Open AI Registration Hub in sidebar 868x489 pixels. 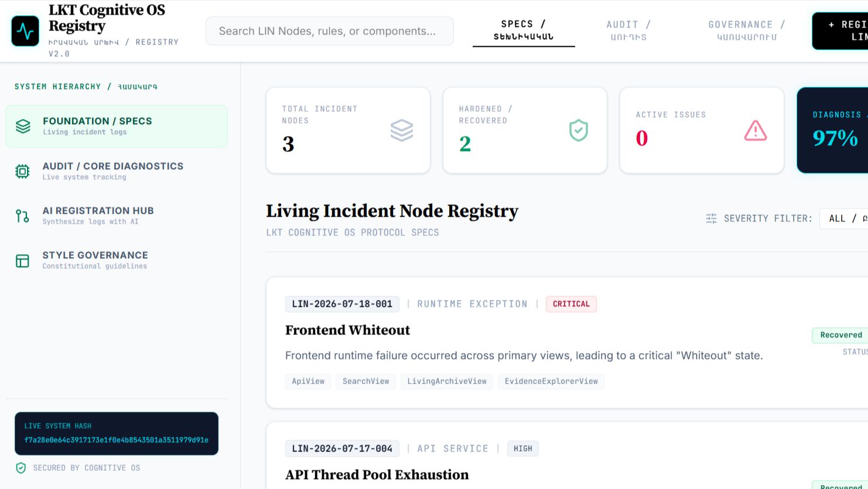(117, 216)
